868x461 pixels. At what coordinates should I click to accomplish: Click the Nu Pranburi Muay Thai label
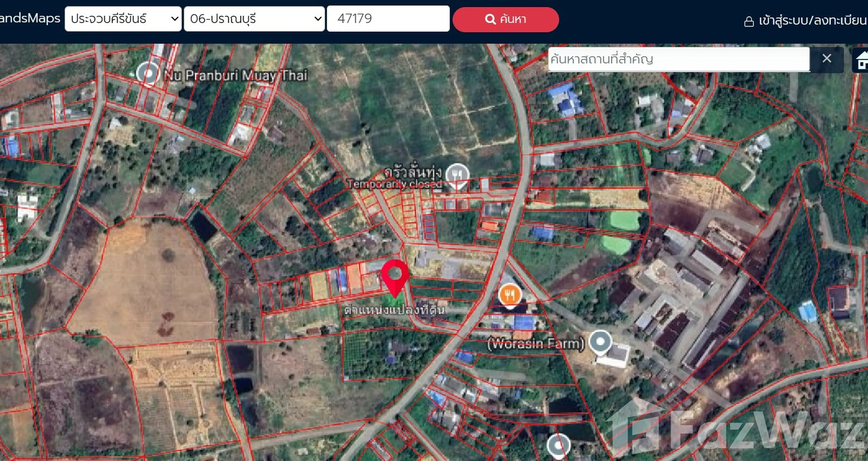(235, 75)
